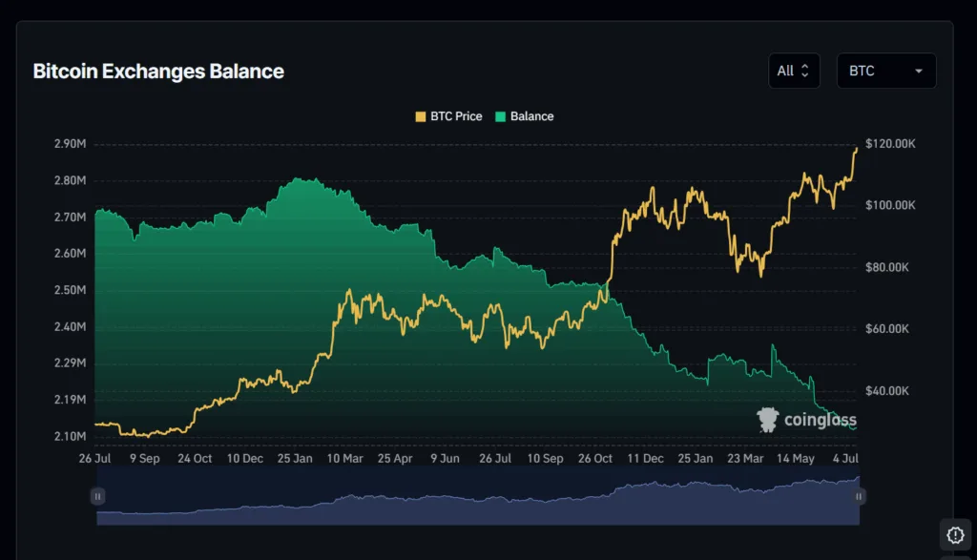This screenshot has height=560, width=977.
Task: Click the caret icon on the BTC selector
Action: click(x=918, y=71)
